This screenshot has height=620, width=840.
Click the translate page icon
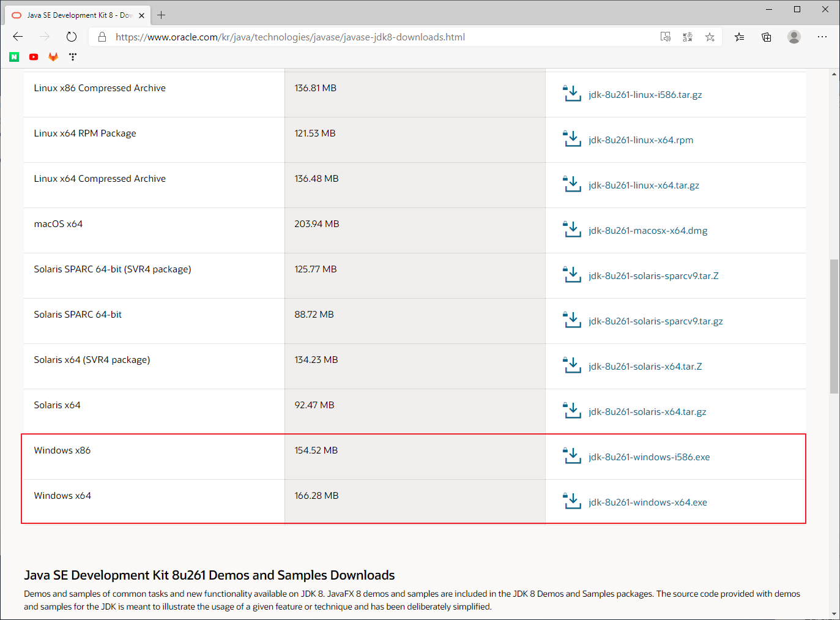pos(688,37)
